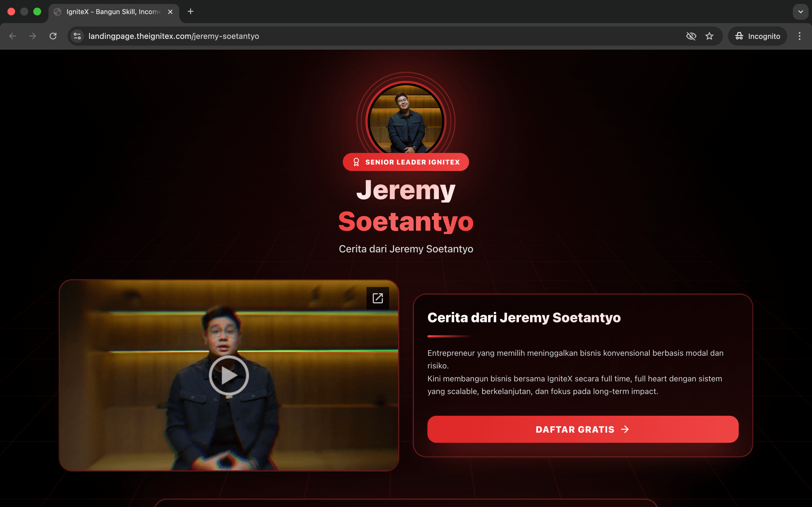Expand the tab search dropdown arrow
The image size is (812, 507).
800,12
